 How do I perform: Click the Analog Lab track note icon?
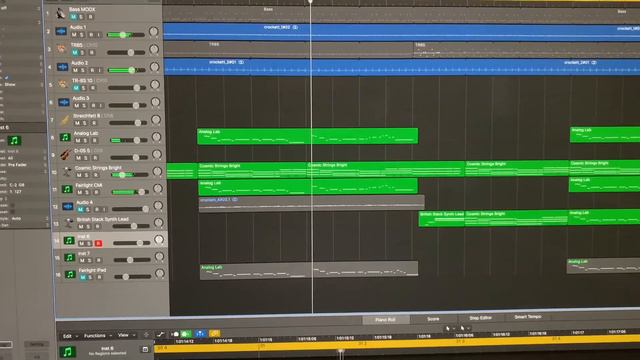coord(65,137)
